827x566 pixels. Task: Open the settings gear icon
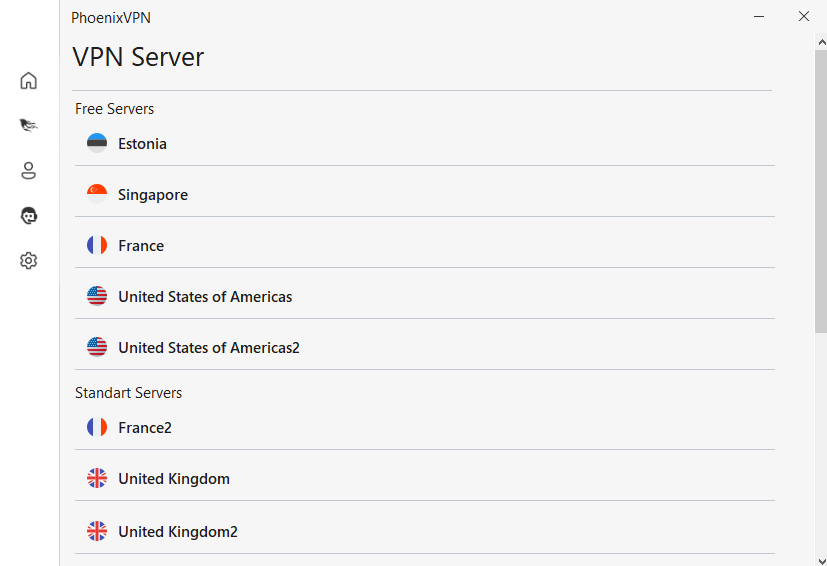coord(28,261)
